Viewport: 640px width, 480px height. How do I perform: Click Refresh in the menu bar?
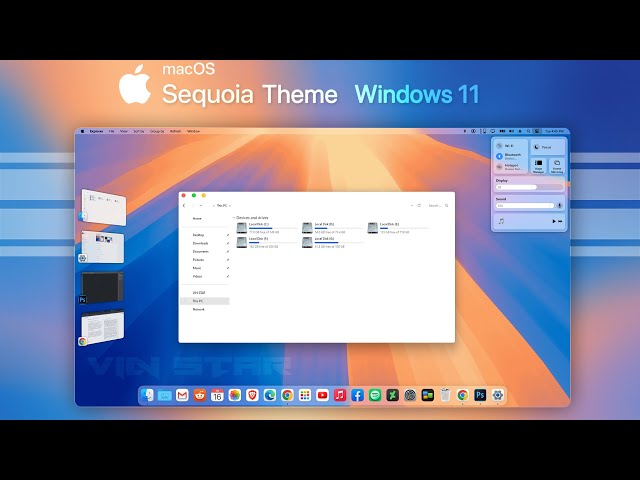pyautogui.click(x=176, y=131)
